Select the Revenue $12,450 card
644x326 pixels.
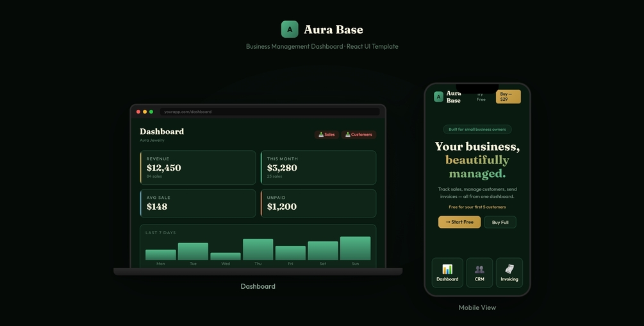(198, 167)
